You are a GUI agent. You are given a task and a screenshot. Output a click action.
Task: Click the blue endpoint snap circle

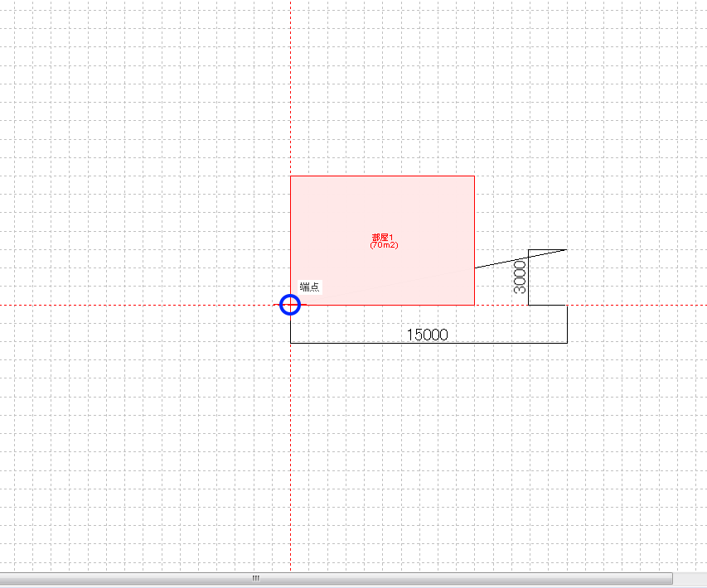click(289, 305)
